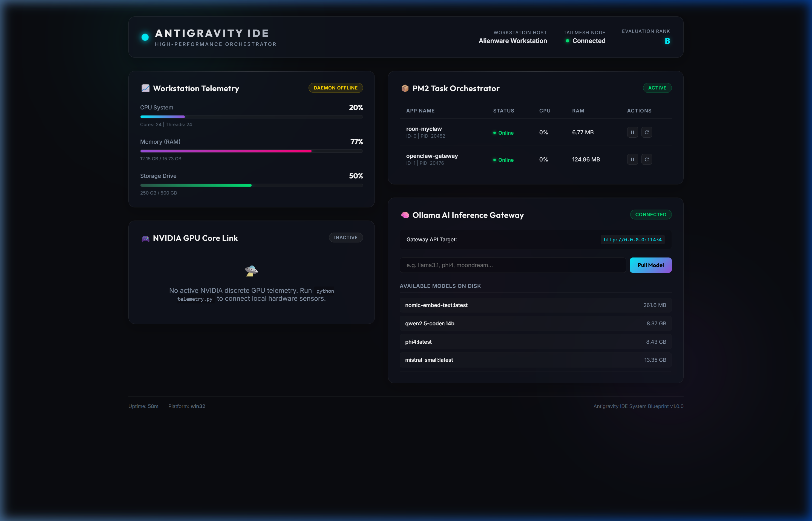Click the Storage Drive progress bar
The height and width of the screenshot is (521, 812).
pos(252,185)
